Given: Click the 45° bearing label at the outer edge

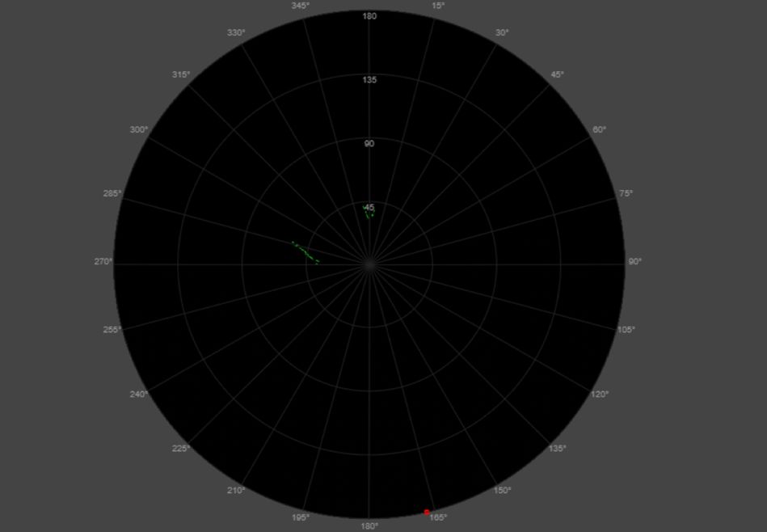Looking at the screenshot, I should [557, 75].
